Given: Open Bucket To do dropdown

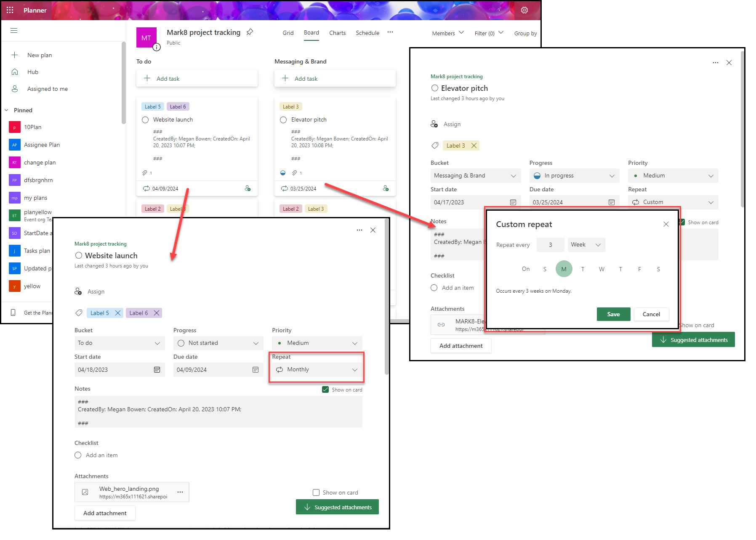Looking at the screenshot, I should tap(120, 343).
